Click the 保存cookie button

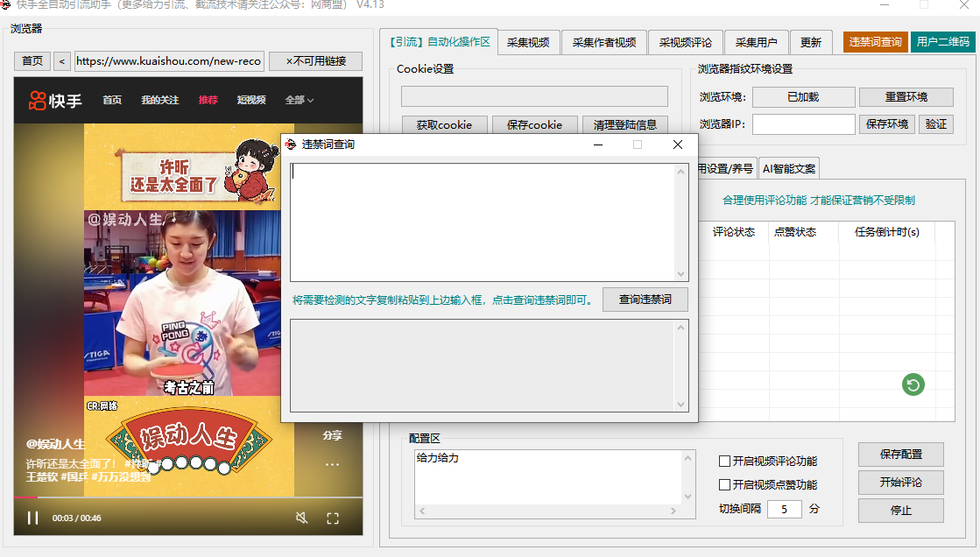(534, 125)
